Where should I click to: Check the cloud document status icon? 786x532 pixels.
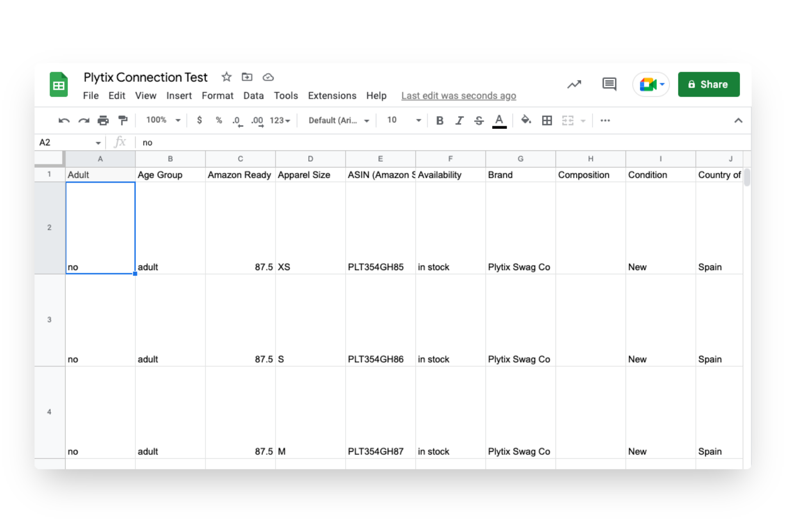pos(268,77)
